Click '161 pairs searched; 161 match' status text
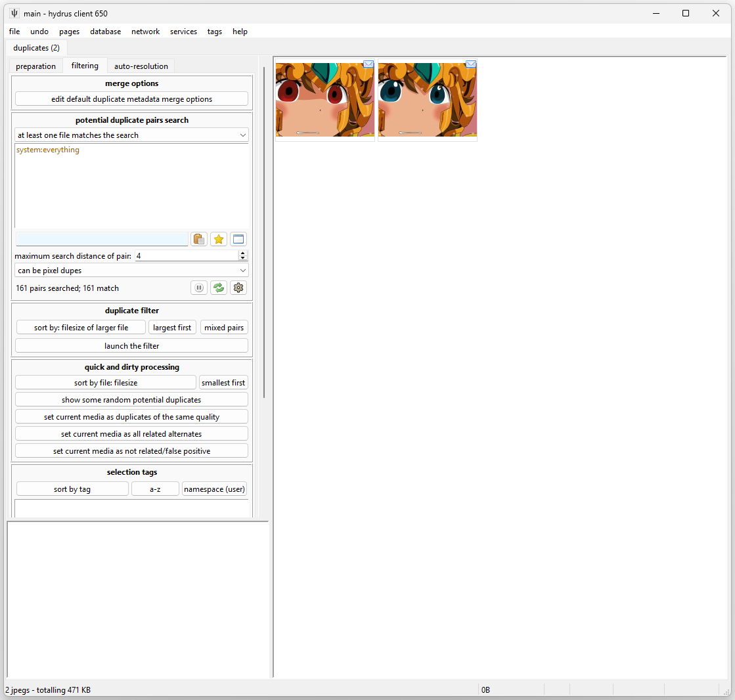Screen dimensions: 735x700 [68, 288]
